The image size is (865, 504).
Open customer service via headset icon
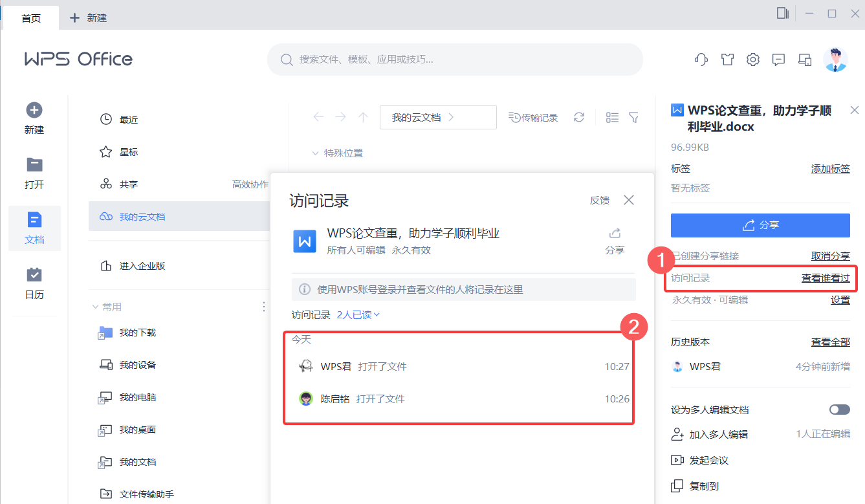tap(701, 59)
